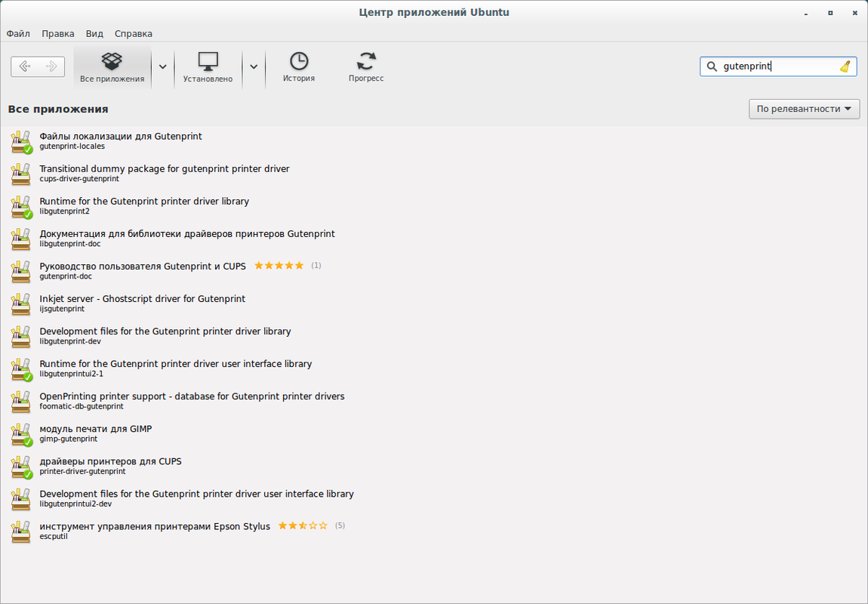Screen dimensions: 868x604
Task: Click the magnifier icon in search box
Action: [712, 66]
